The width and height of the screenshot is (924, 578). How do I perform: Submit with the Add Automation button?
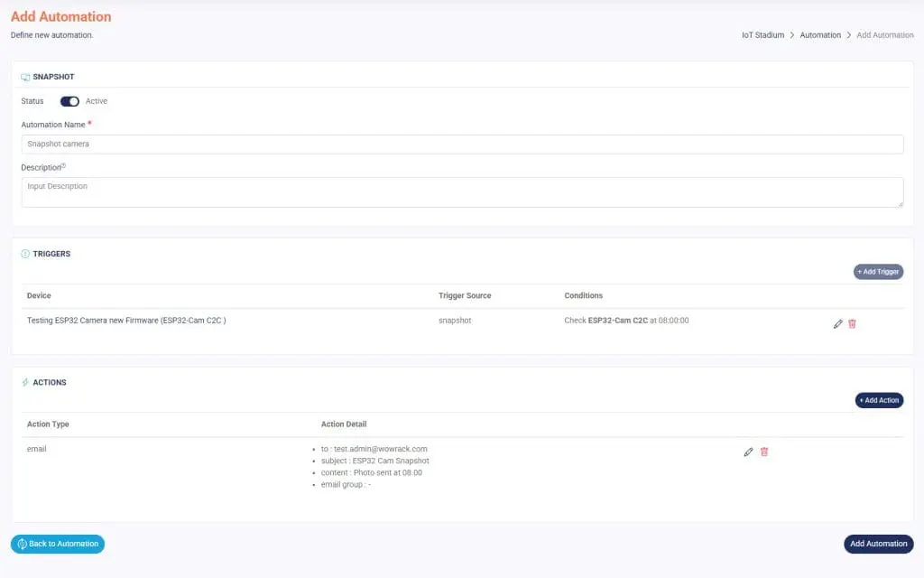click(x=878, y=544)
